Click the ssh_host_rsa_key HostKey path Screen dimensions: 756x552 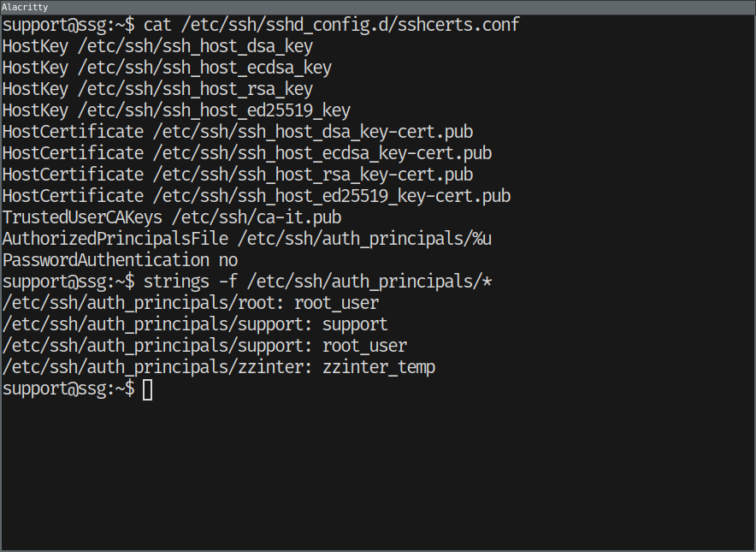point(195,89)
